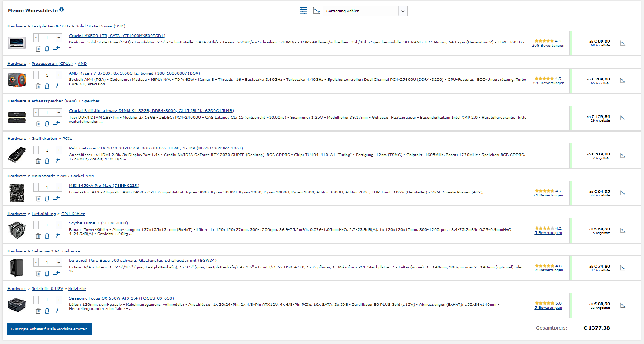This screenshot has height=344, width=644.
Task: Open be quiet! Pure Base 500 product link
Action: coord(143,261)
